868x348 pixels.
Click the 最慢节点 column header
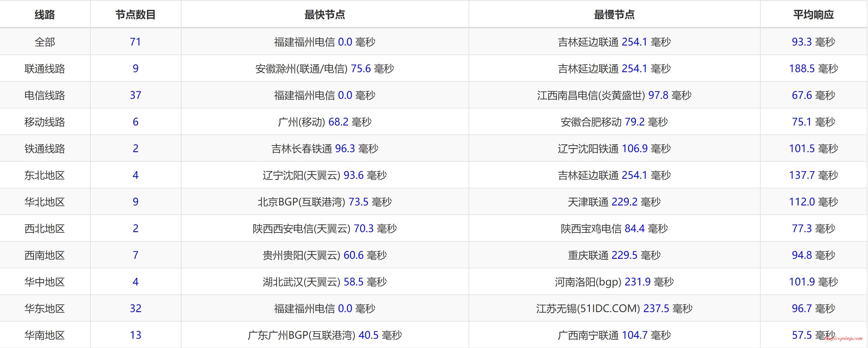[x=614, y=14]
